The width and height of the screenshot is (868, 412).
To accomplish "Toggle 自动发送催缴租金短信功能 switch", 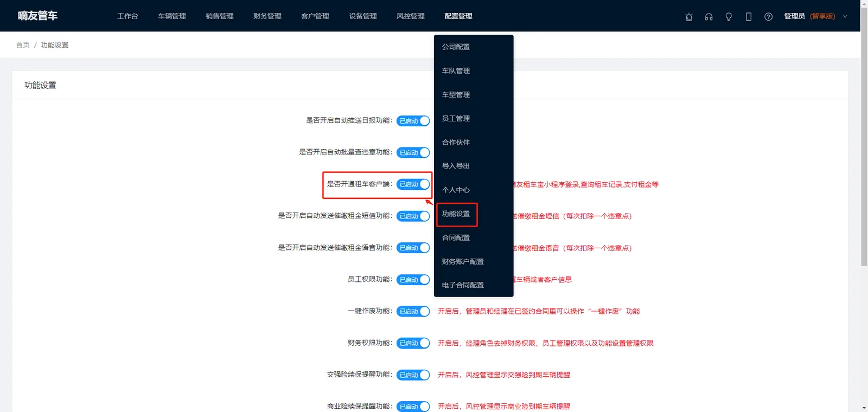I will pyautogui.click(x=413, y=216).
